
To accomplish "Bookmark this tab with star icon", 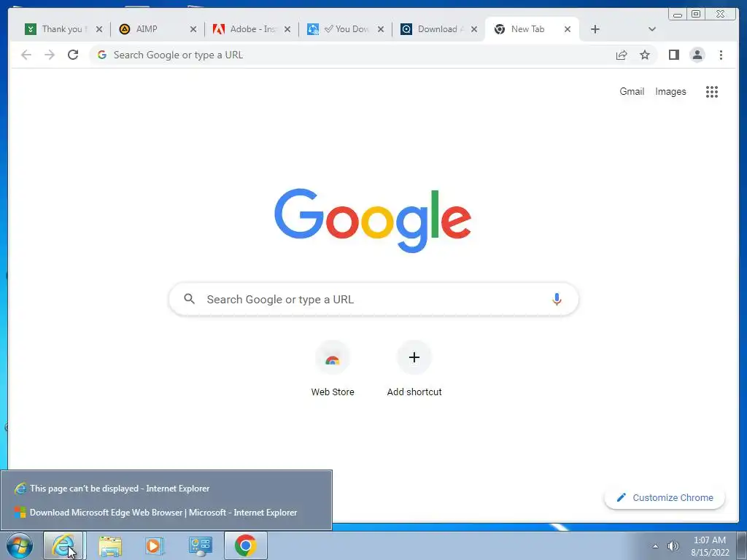I will point(645,55).
